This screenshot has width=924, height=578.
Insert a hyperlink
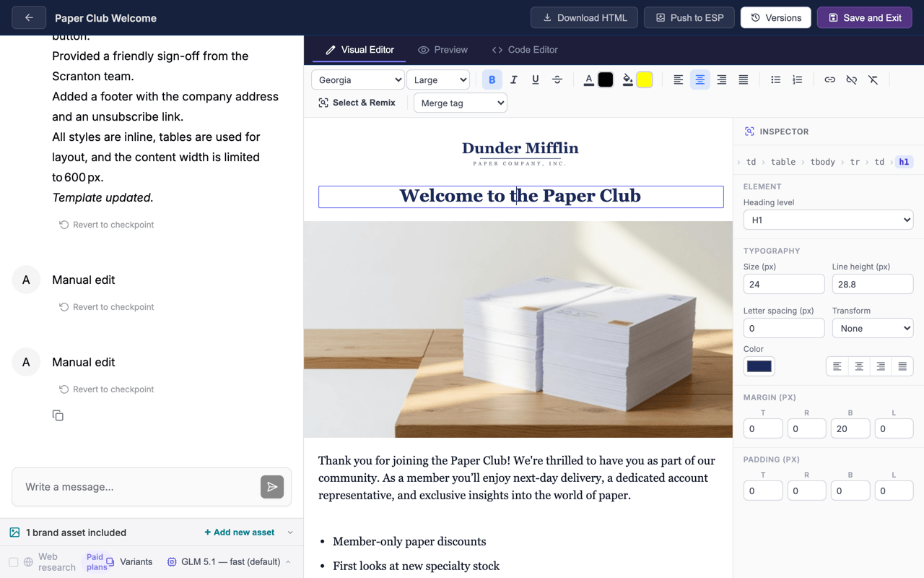(830, 79)
